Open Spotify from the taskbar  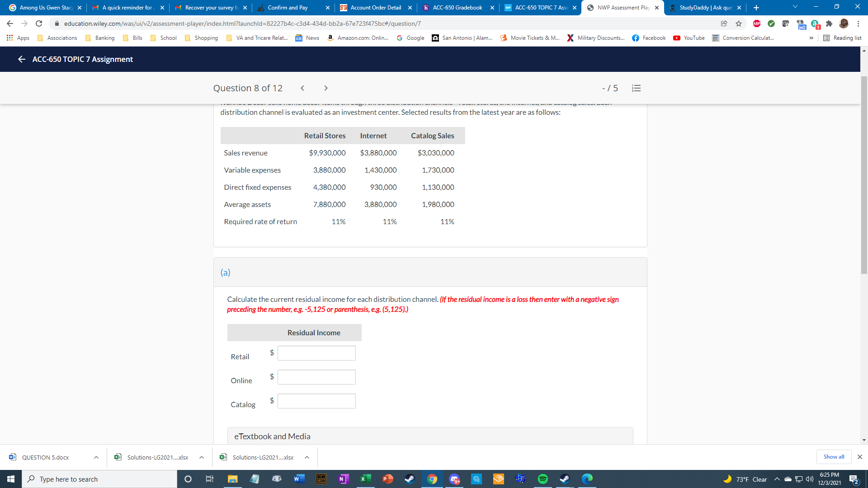pos(542,479)
